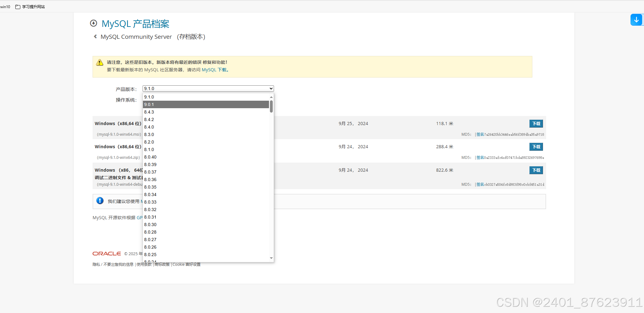The height and width of the screenshot is (313, 644).
Task: Select version 8.0.27 option
Action: [206, 240]
